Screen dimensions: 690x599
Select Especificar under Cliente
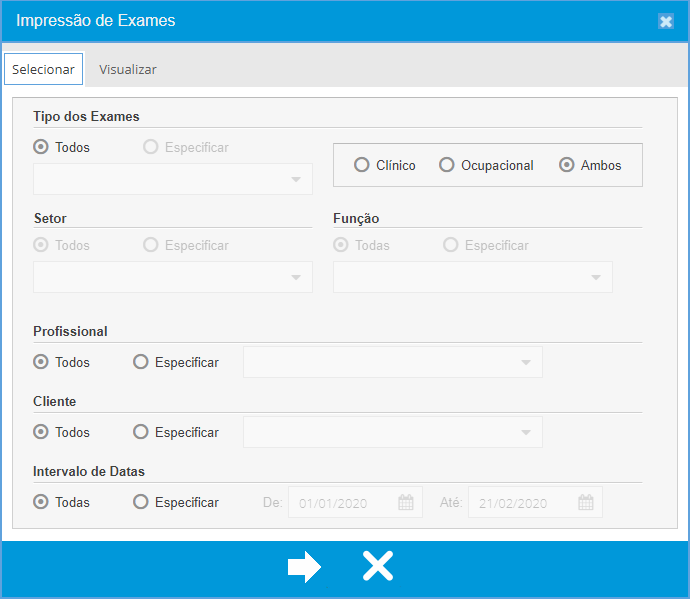(141, 432)
